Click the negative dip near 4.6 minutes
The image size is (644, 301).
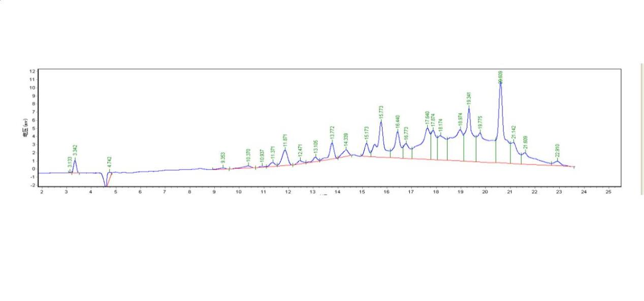pos(106,184)
